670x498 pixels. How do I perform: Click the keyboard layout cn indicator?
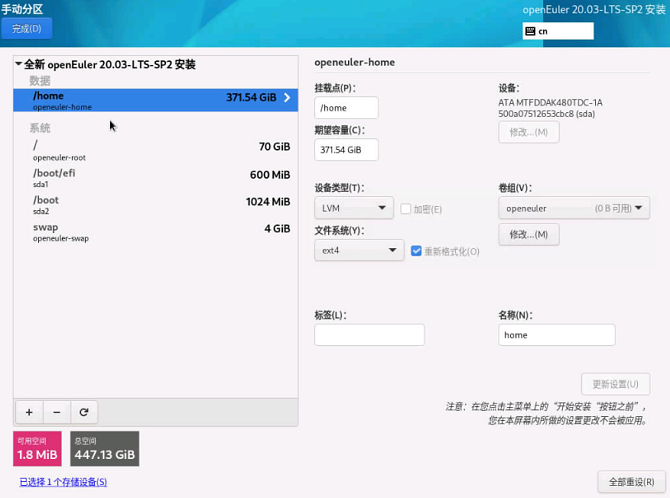[x=557, y=31]
